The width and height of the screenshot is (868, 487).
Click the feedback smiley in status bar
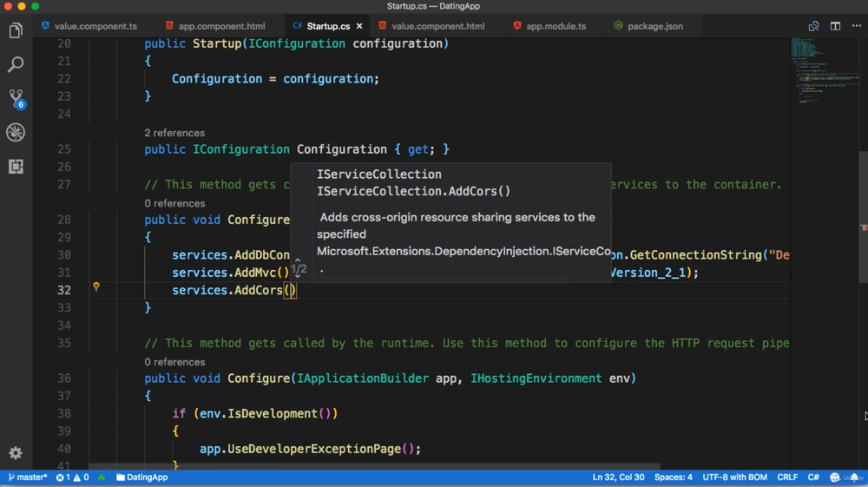pos(835,477)
